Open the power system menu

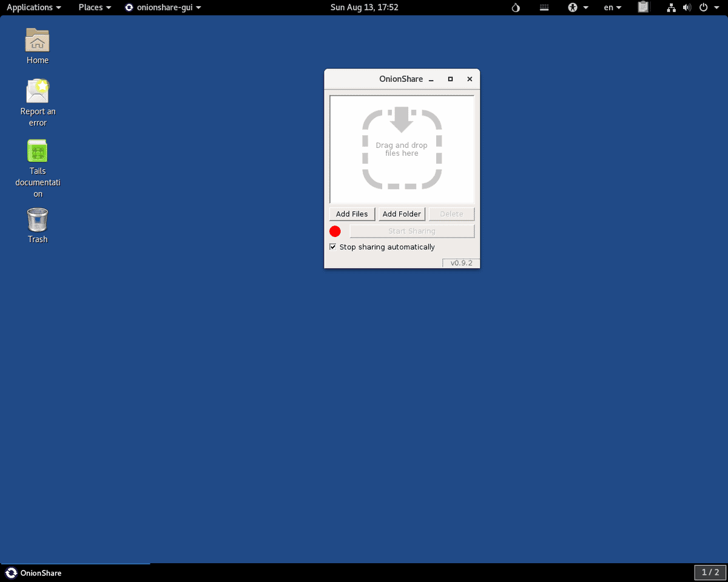pos(708,8)
